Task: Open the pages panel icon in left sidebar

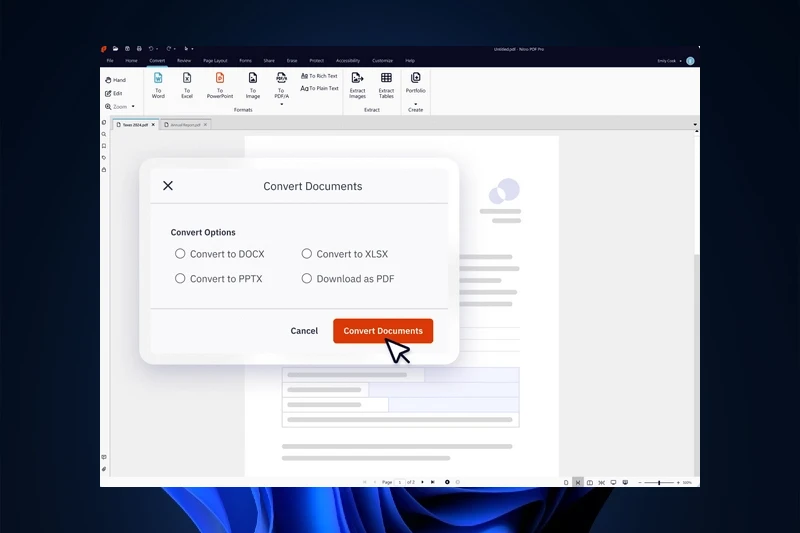Action: coord(104,122)
